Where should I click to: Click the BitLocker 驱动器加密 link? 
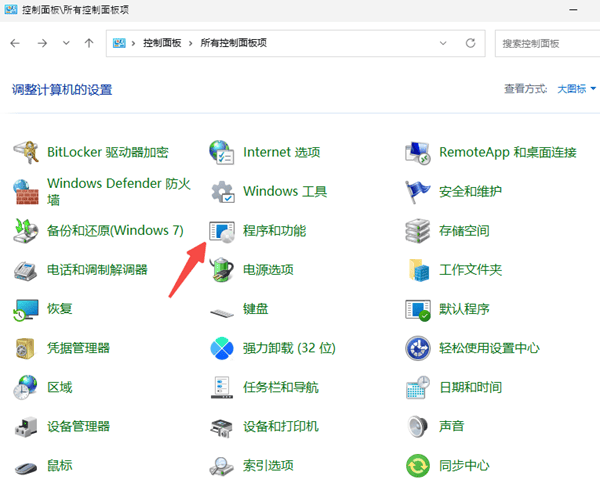point(108,152)
